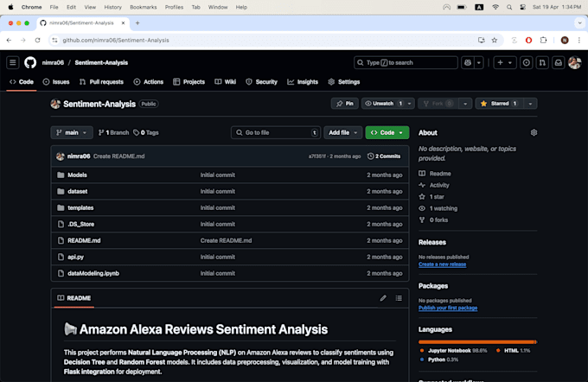
Task: Open the api.py file
Action: tap(76, 258)
